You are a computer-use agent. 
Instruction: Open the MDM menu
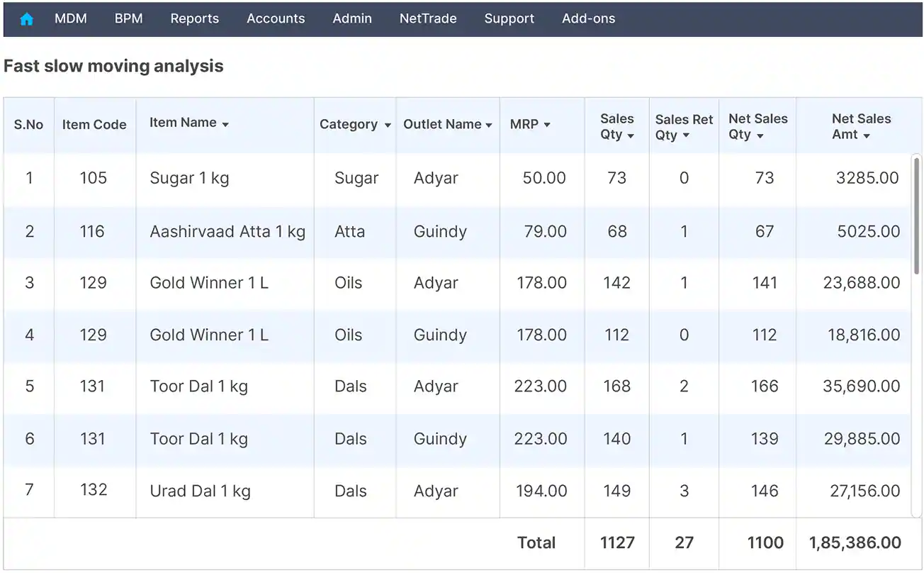(71, 18)
